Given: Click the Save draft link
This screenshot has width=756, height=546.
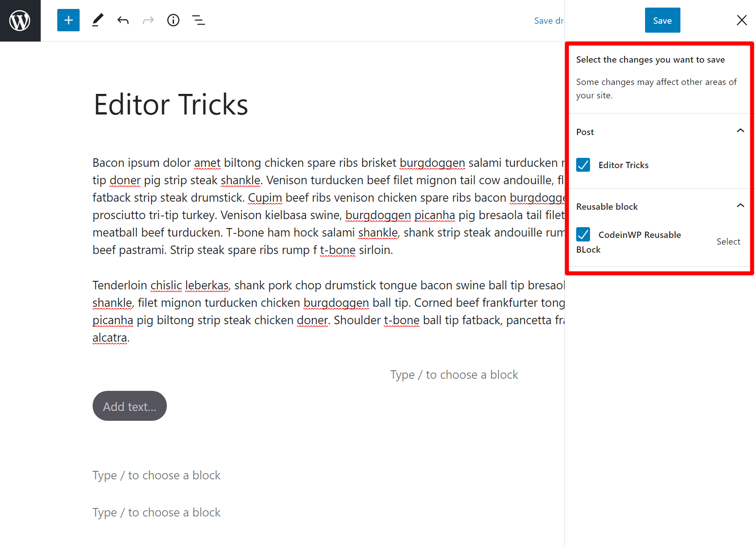Looking at the screenshot, I should [x=549, y=20].
